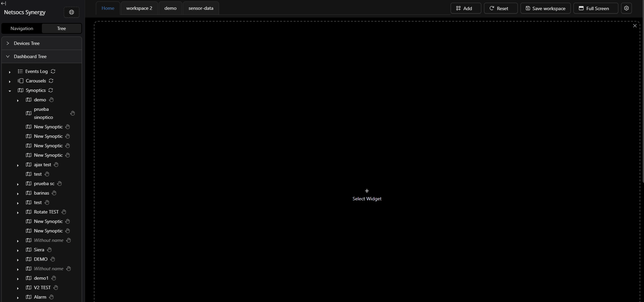
Task: Expand the ajax test synoptic
Action: pyautogui.click(x=18, y=165)
